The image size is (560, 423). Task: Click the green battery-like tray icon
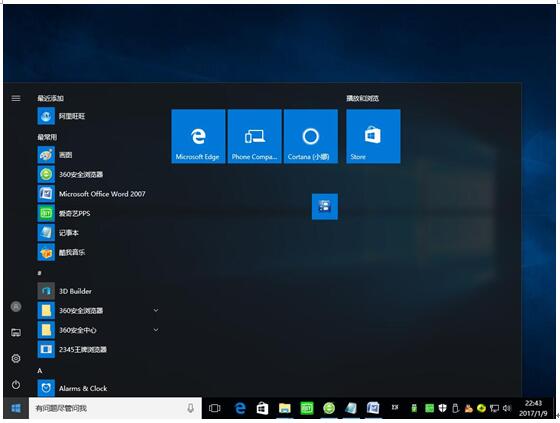(414, 408)
